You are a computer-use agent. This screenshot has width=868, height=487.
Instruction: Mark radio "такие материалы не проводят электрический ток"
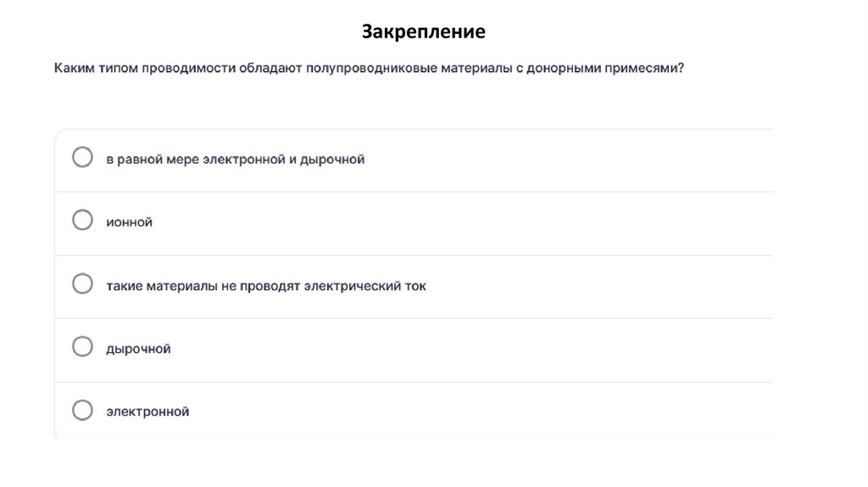[82, 284]
